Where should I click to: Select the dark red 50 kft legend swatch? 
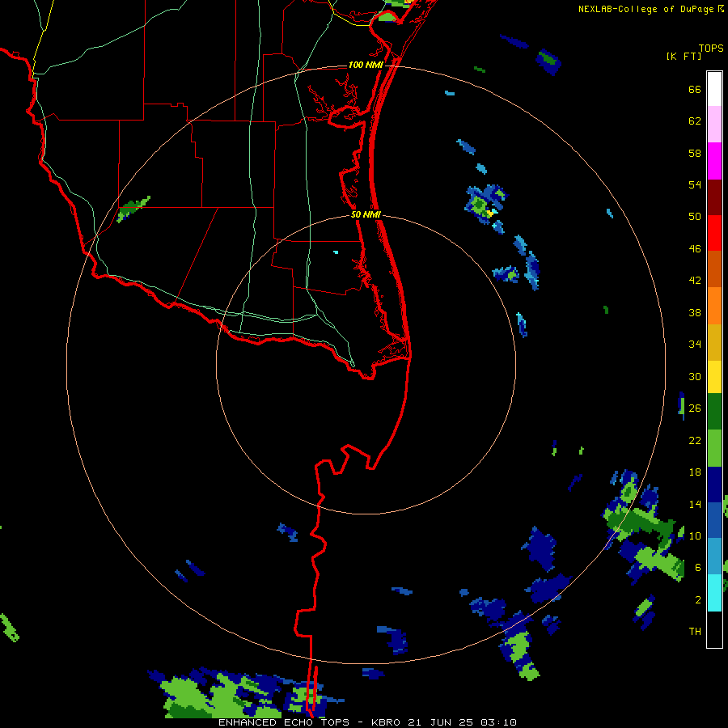click(x=714, y=197)
